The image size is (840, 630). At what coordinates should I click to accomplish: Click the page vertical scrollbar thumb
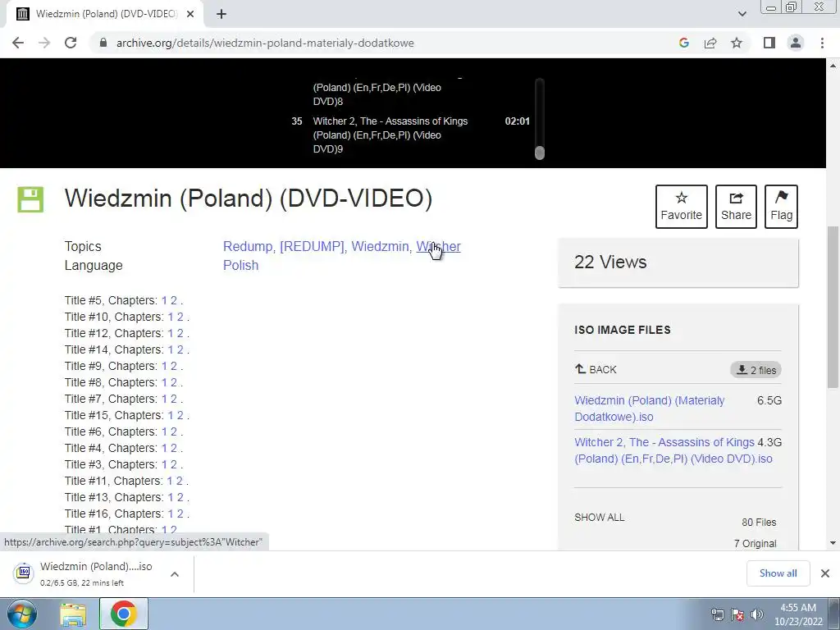[x=833, y=307]
